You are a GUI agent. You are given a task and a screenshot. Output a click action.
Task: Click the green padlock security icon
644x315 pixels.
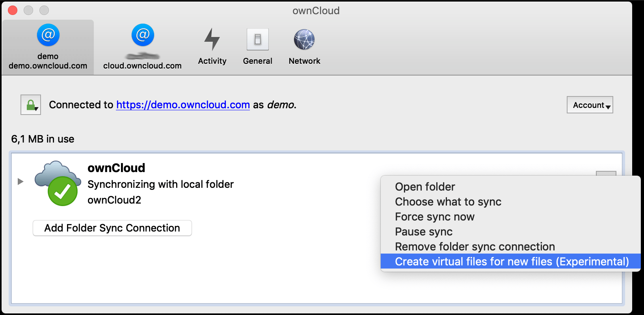pos(30,104)
